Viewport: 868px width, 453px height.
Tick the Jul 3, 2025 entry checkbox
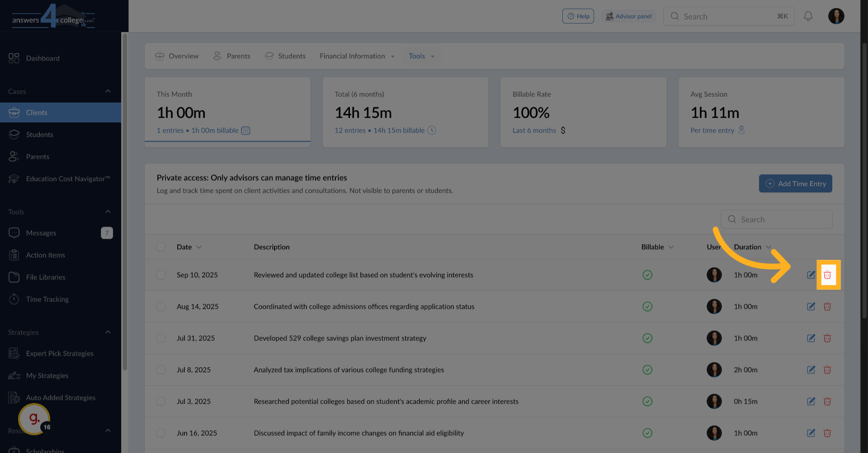coord(161,402)
